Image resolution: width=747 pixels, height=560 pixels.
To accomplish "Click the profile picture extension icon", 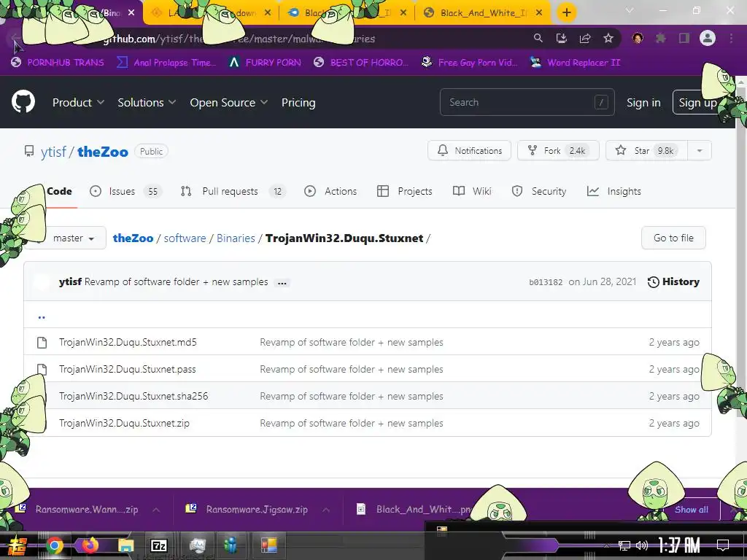I will (x=638, y=38).
